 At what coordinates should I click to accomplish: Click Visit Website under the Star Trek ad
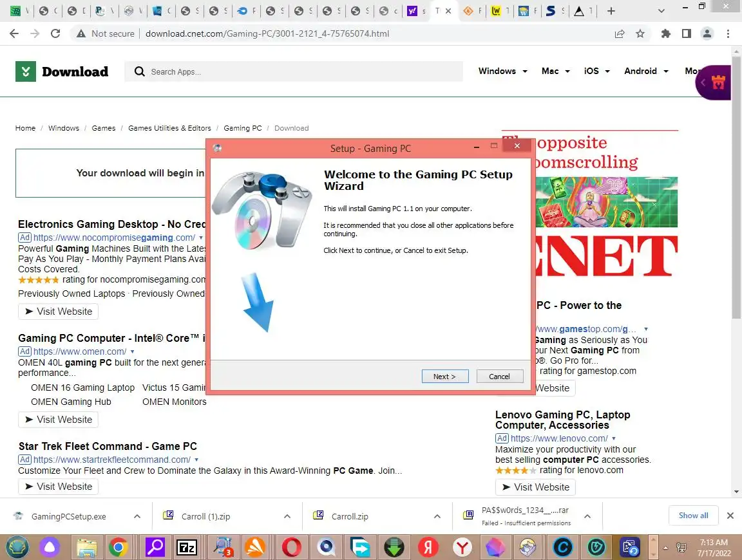[x=58, y=486]
